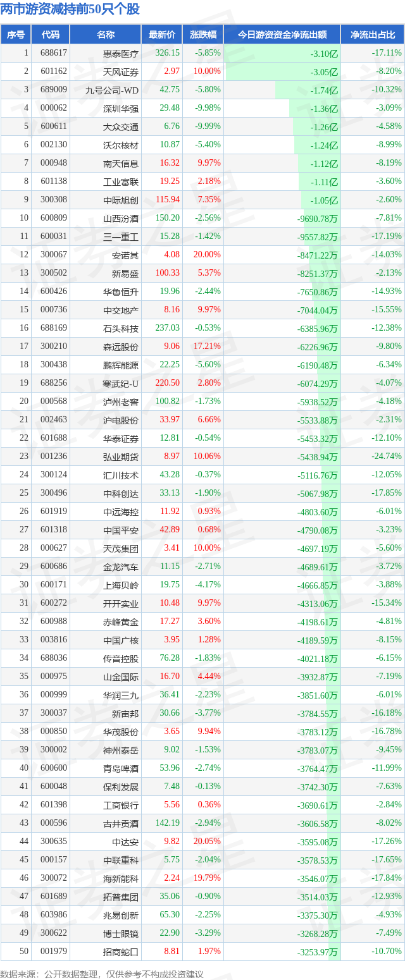Click the 涨跌幅 column header
This screenshot has height=980, width=405.
pos(202,35)
